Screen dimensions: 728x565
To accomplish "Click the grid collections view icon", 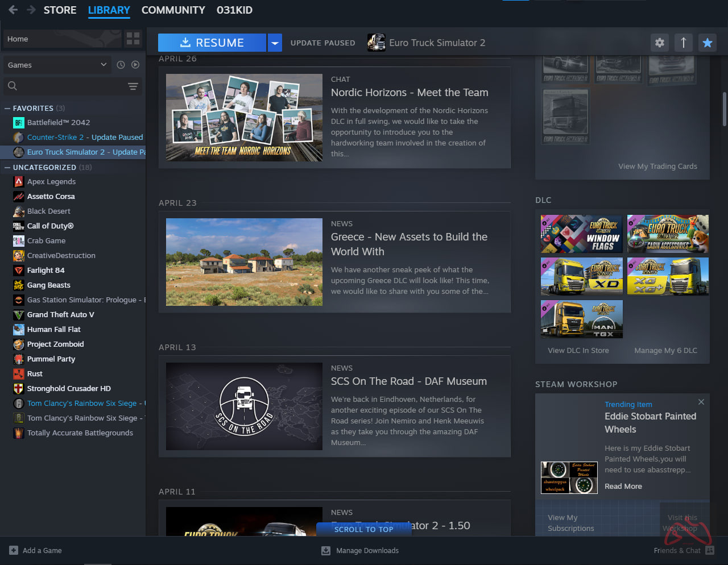I will click(x=133, y=39).
